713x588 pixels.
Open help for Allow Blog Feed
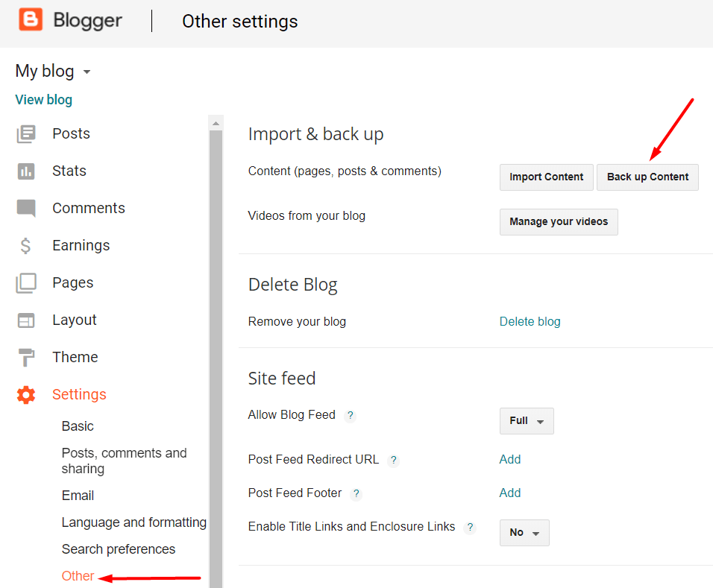(x=351, y=416)
